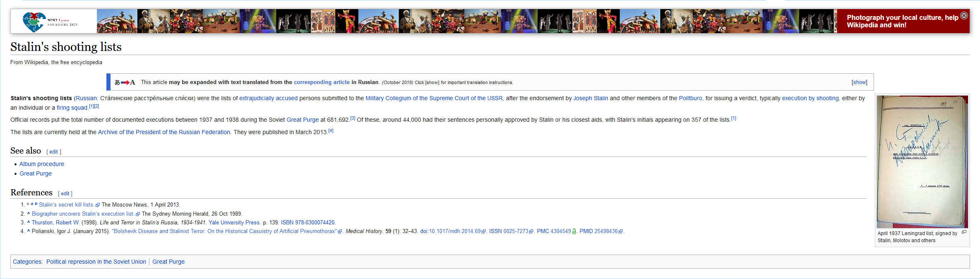Open the Thurston, Robert W. author link

click(x=55, y=223)
